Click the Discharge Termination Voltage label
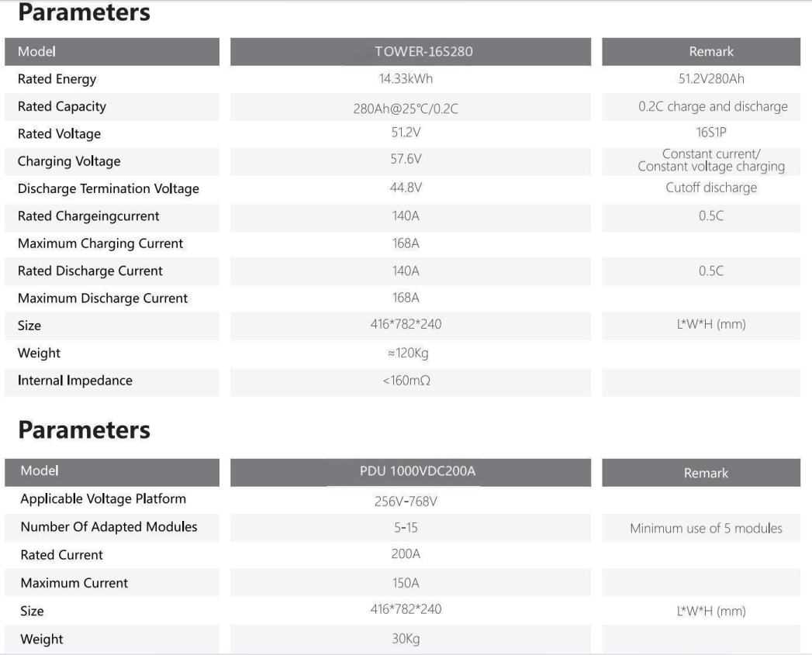This screenshot has width=812, height=655. coord(109,190)
